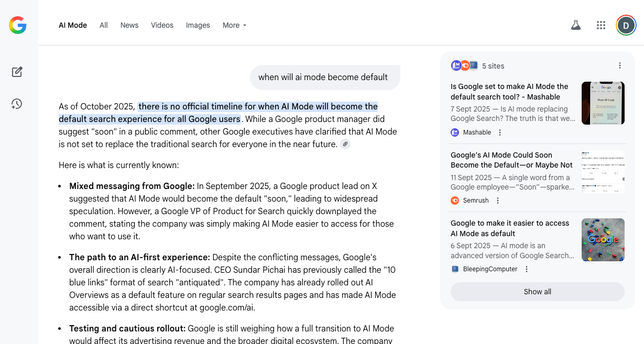The width and height of the screenshot is (644, 344).
Task: Click the '11 Sept 2025' Semrush snippet
Action: 512,182
